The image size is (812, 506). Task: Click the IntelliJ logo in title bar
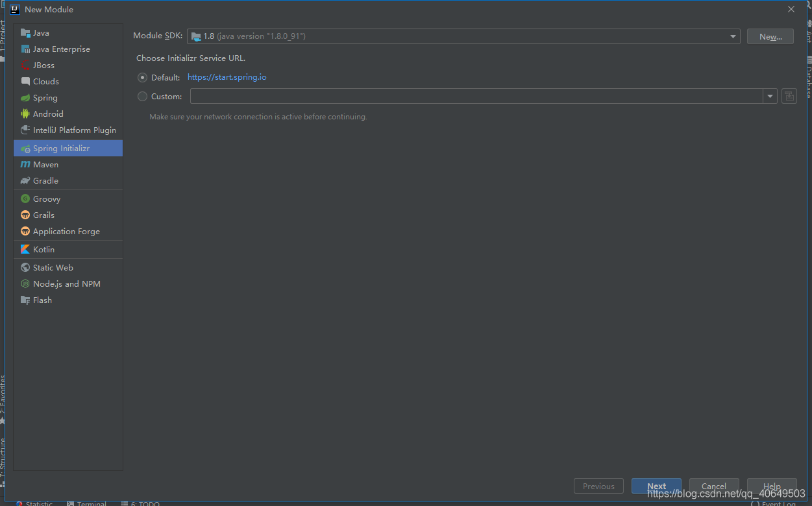pos(15,9)
